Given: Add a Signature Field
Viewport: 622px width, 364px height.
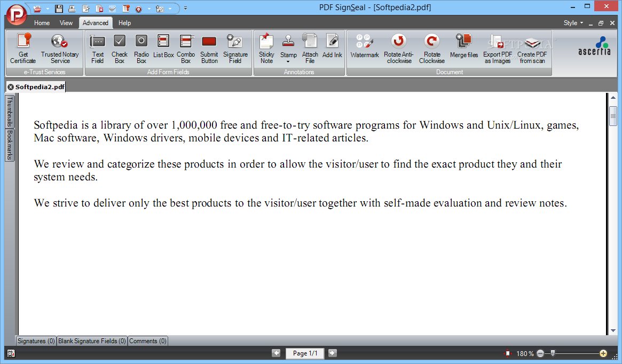Looking at the screenshot, I should (235, 49).
